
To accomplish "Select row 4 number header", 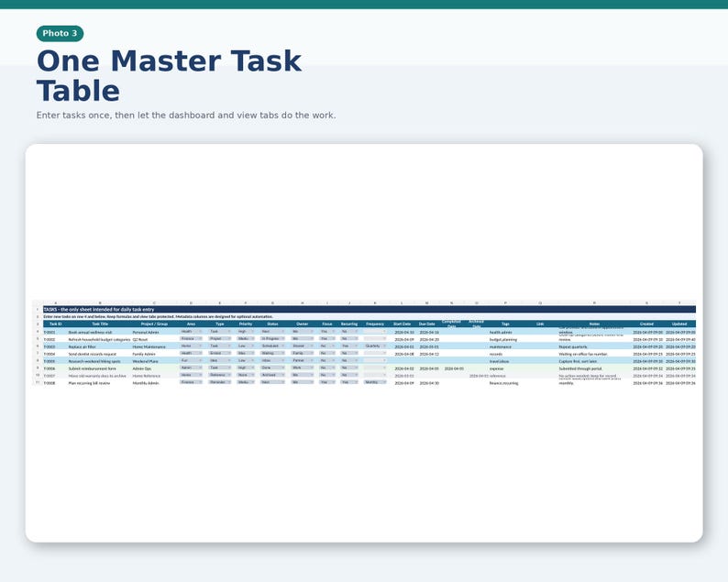I will (x=38, y=332).
